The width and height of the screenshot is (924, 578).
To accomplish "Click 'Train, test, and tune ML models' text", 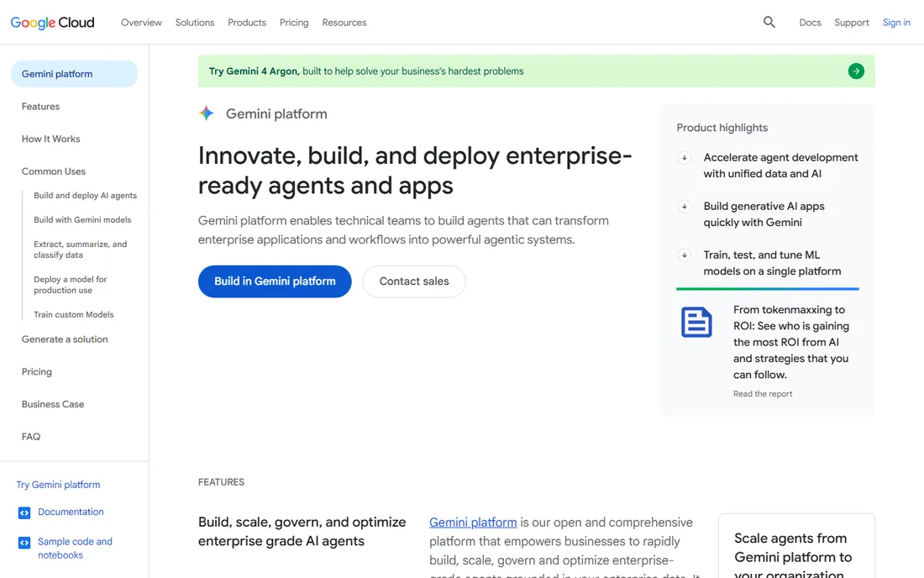I will 772,263.
